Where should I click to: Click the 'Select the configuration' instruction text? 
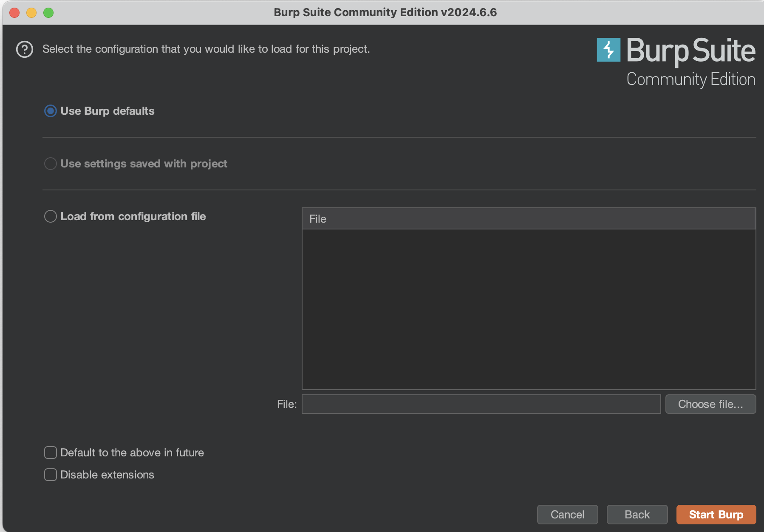click(206, 49)
